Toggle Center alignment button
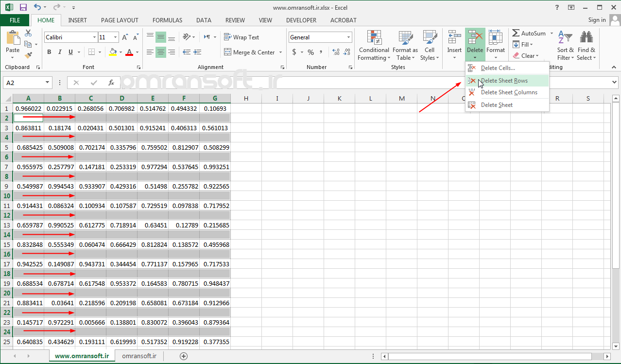Viewport: 621px width, 364px height. (x=160, y=52)
